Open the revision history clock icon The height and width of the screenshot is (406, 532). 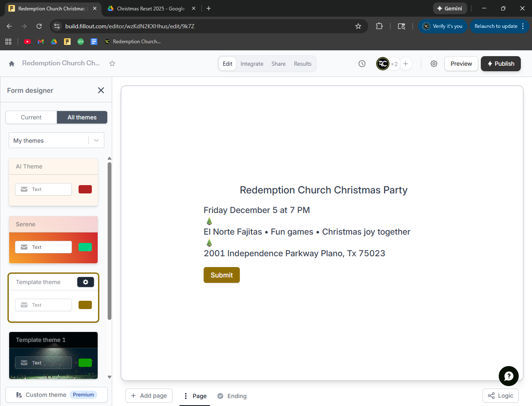(x=362, y=64)
